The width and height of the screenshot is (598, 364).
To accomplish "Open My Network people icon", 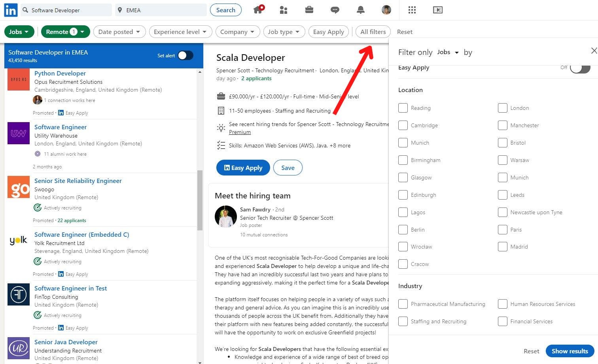I will (284, 10).
